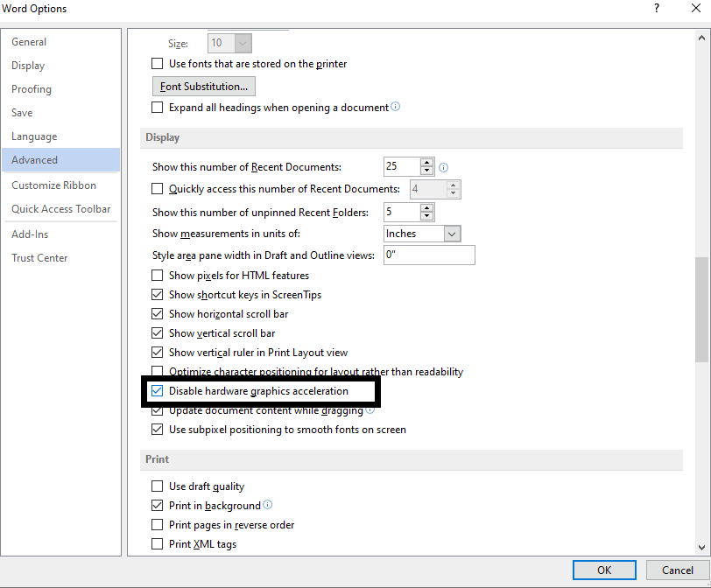Click the Style area pane width field
711x588 pixels.
429,255
